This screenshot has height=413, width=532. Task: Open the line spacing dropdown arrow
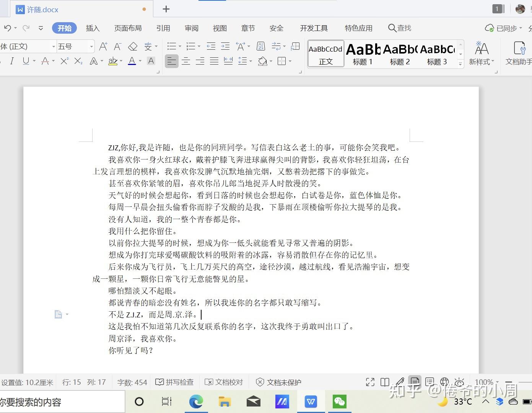pos(251,61)
